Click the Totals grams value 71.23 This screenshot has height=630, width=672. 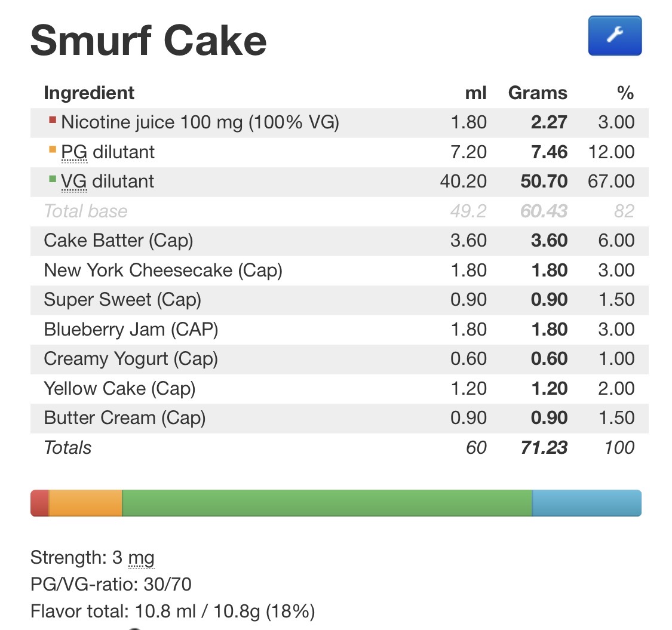pyautogui.click(x=543, y=447)
